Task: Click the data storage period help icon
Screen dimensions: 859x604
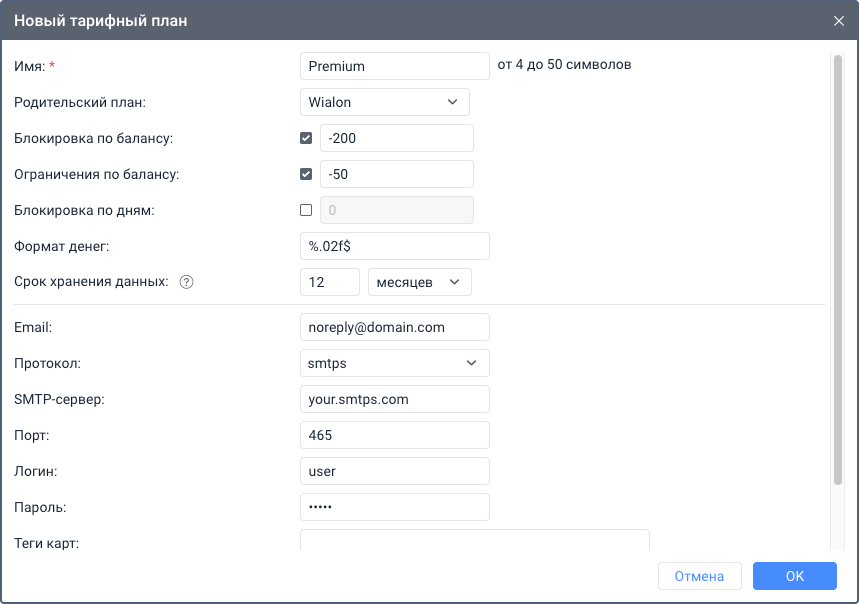Action: (x=186, y=282)
